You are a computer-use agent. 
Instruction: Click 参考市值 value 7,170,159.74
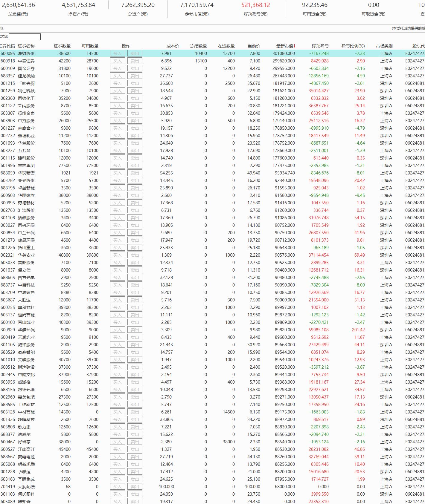[197, 5]
